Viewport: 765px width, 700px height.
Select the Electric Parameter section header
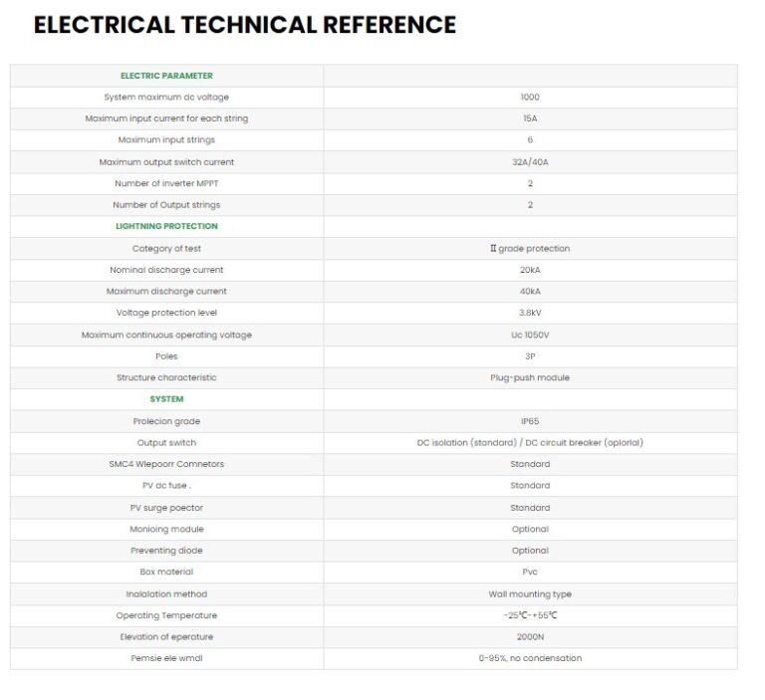(166, 76)
